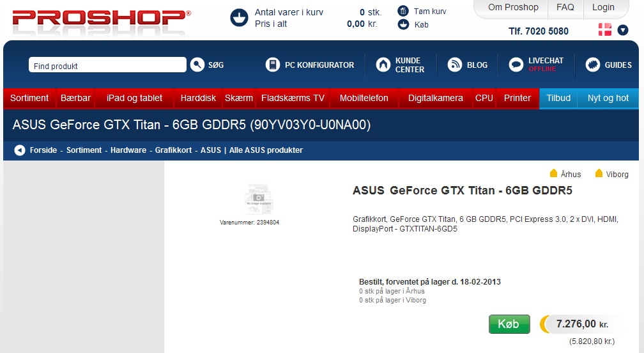Click the Århus stock status icon

(553, 173)
